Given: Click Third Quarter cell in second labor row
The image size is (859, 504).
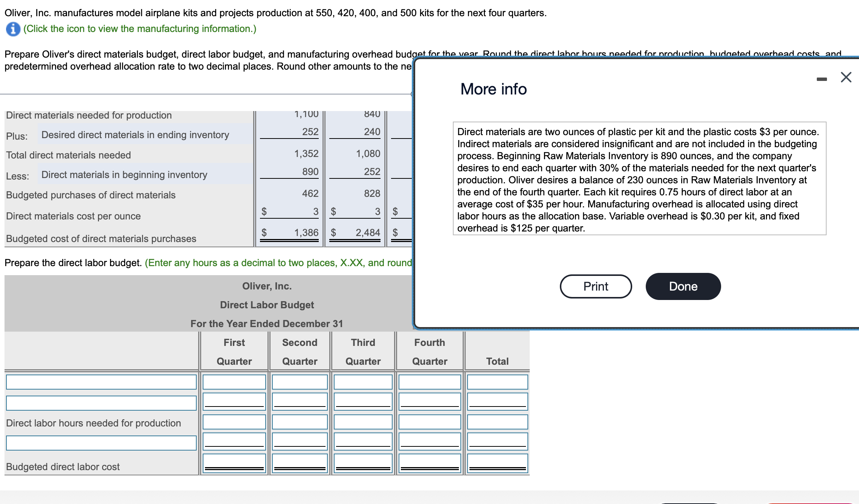Looking at the screenshot, I should (x=363, y=402).
